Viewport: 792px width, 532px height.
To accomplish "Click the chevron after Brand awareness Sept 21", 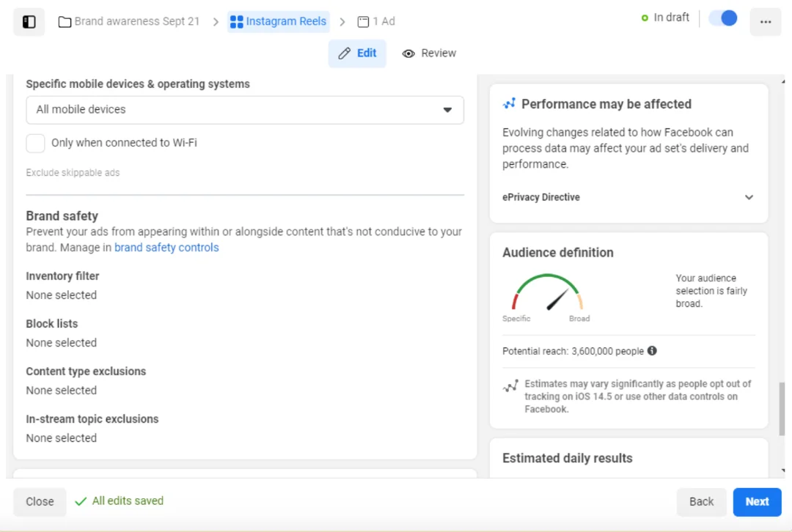I will 216,22.
